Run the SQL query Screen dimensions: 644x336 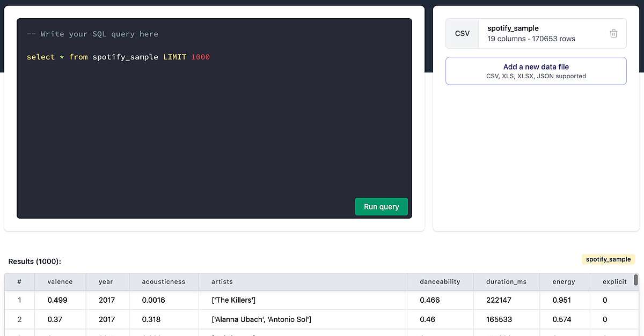point(382,206)
